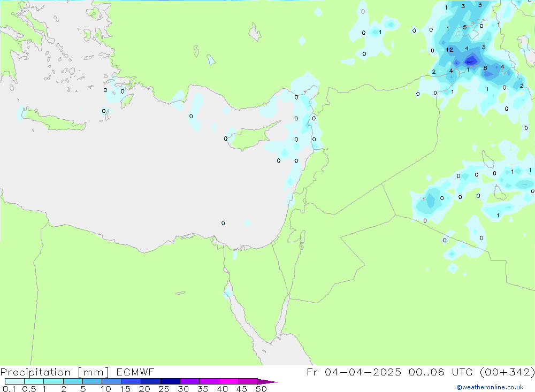Click the legend tick label '25'
The height and width of the screenshot is (392, 535).
point(164,389)
